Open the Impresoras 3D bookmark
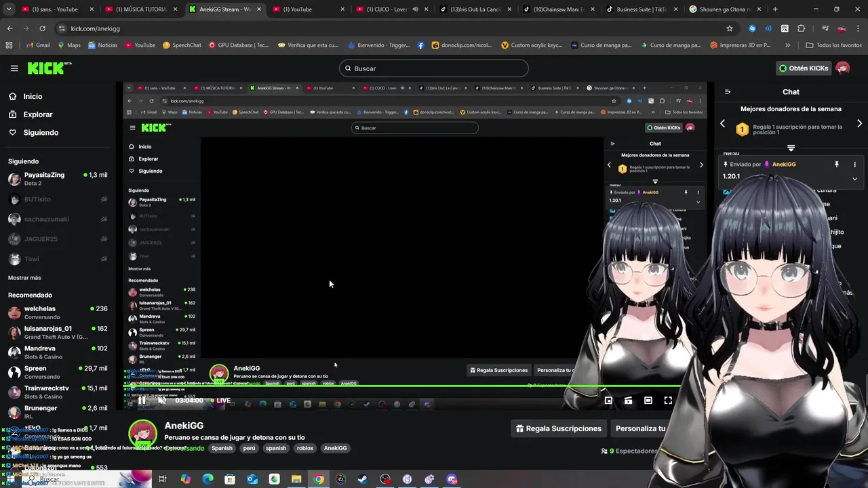 pos(740,45)
